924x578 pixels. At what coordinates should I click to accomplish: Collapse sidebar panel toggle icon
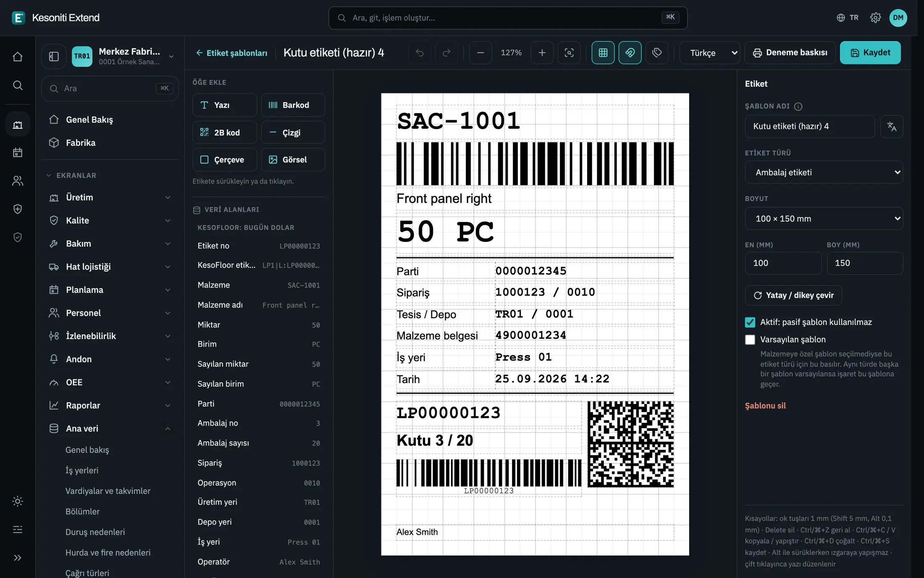point(54,56)
